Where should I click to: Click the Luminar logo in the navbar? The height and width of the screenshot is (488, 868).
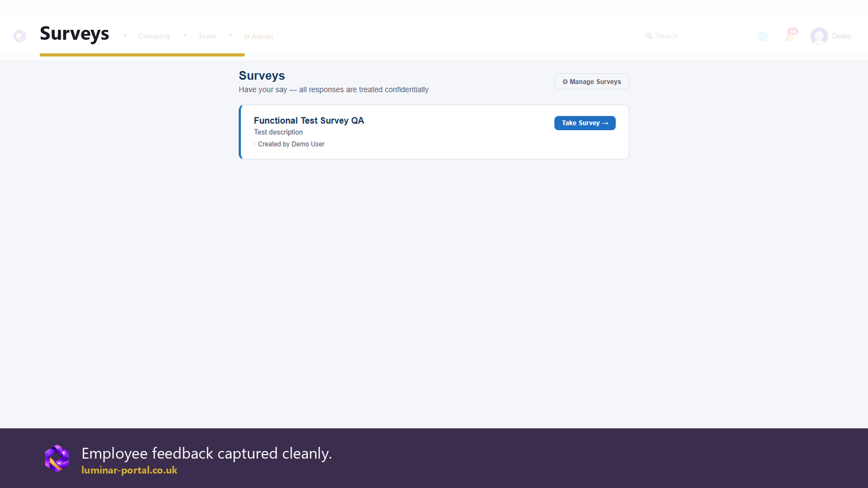tap(19, 36)
